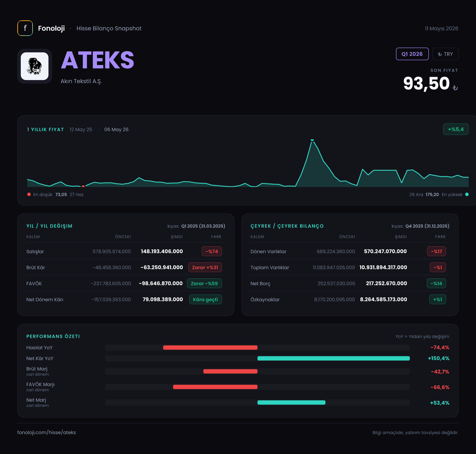Click the -%74 Satışlar change badge
476x454 pixels.
(x=212, y=251)
